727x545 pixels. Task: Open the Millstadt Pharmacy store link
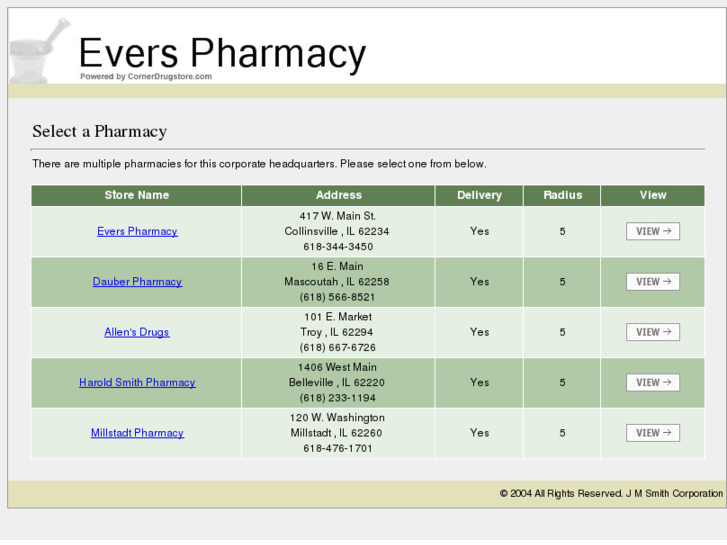[137, 433]
